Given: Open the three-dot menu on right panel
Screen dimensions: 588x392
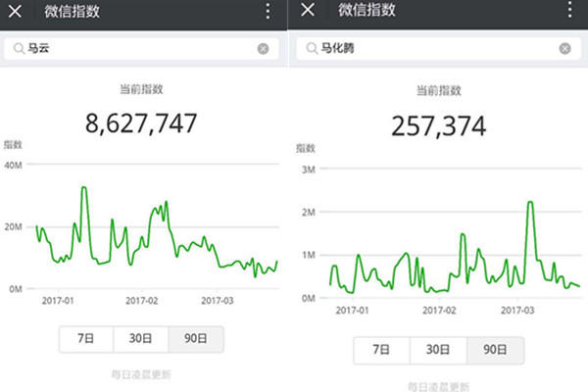Looking at the screenshot, I should (x=569, y=10).
